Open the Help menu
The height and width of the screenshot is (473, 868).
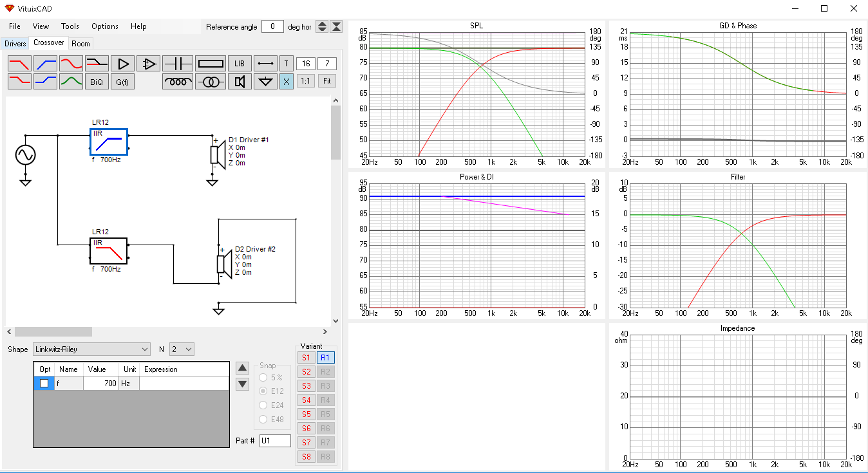coord(138,26)
